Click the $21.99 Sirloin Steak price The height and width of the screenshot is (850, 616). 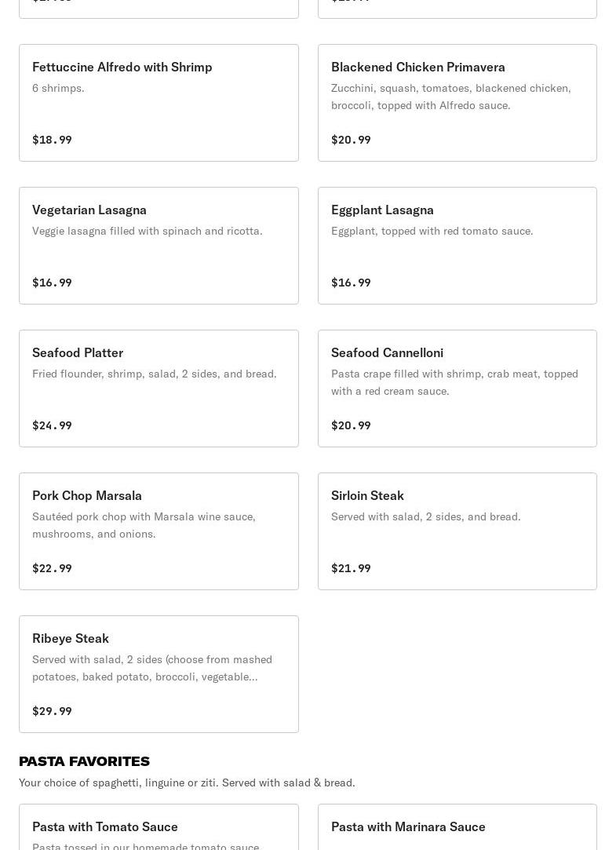[351, 568]
